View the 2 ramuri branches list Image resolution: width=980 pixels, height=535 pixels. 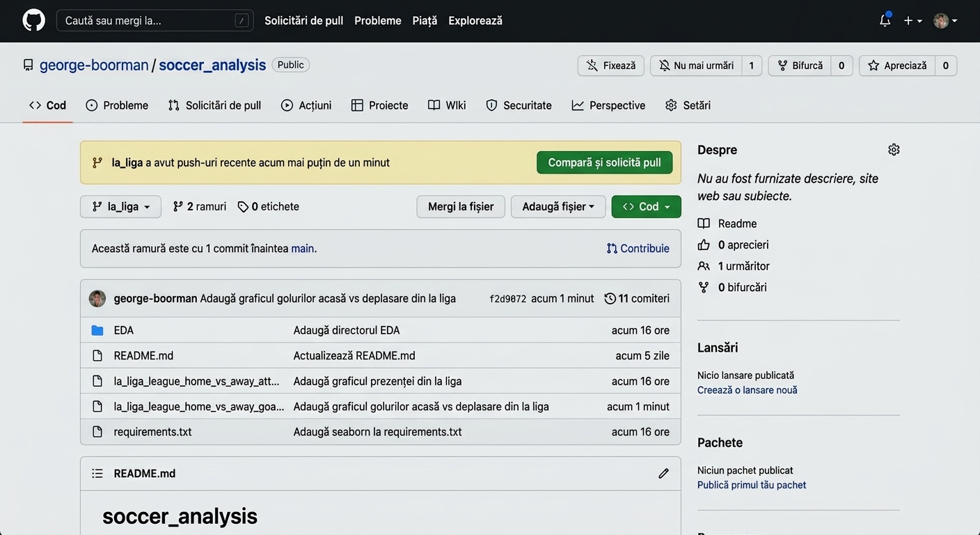click(200, 207)
